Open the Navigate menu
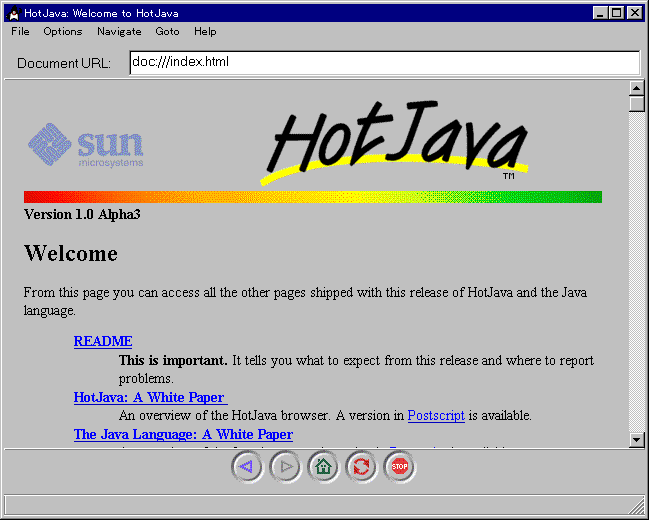This screenshot has width=649, height=520. (x=119, y=31)
